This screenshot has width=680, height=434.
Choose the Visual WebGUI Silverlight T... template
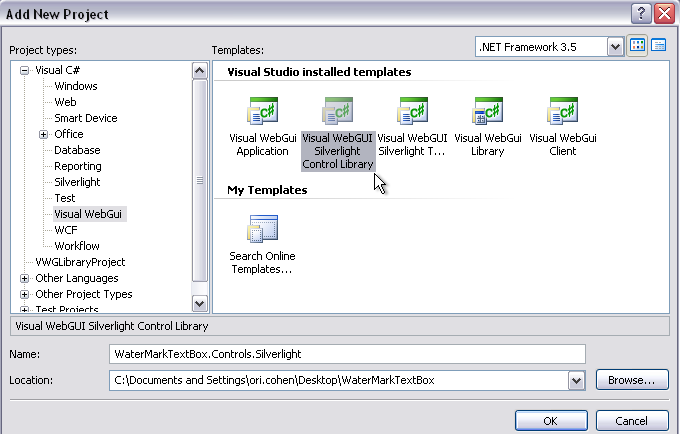coord(412,127)
